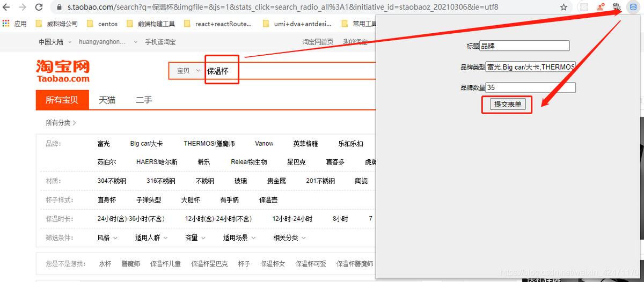Open the 前端构建工具 bookmark folder
Viewport: 644px width, 282px height.
point(151,24)
